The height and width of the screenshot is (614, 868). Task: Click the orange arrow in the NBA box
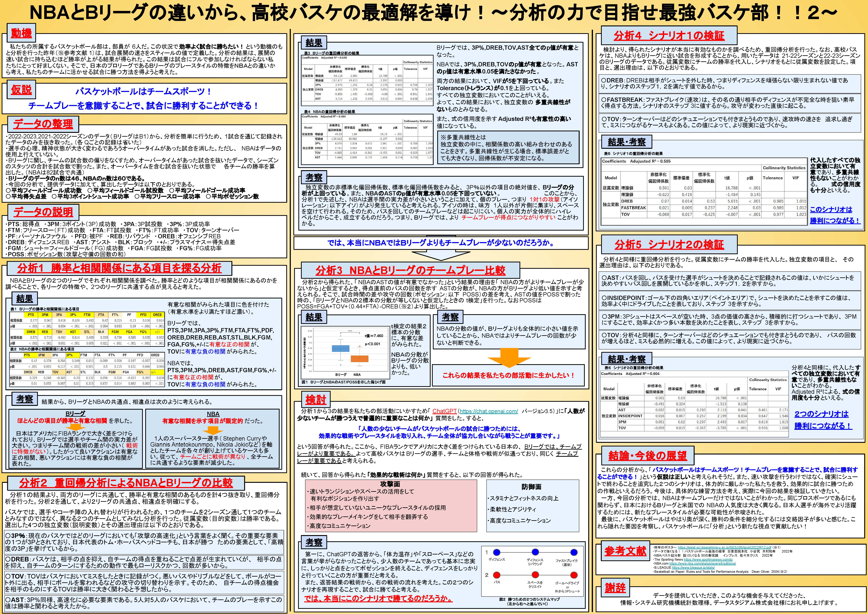[x=213, y=430]
